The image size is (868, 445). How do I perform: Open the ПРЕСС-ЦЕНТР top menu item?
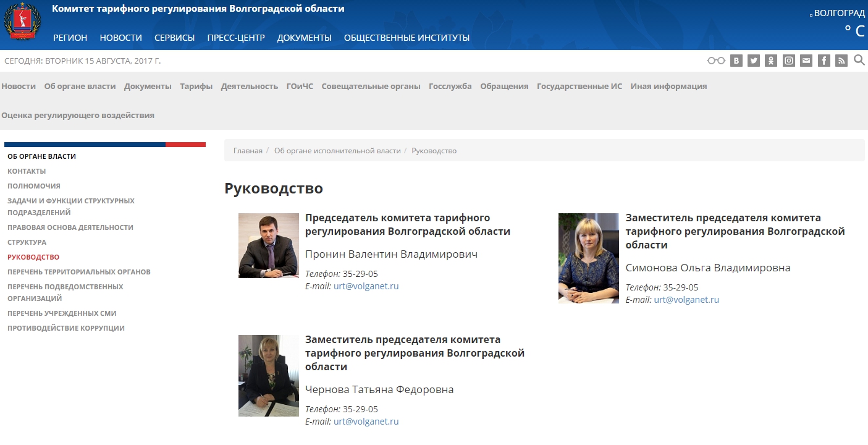click(x=236, y=38)
